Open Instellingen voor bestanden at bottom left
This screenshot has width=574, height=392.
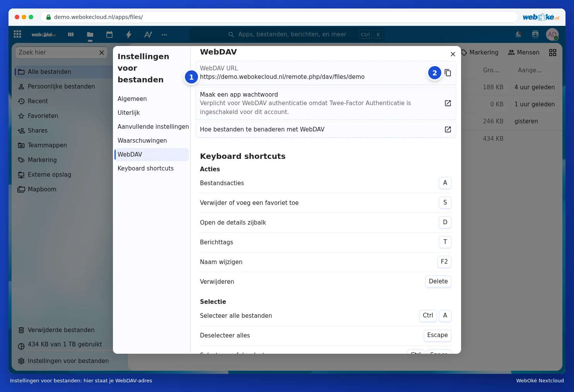point(63,361)
